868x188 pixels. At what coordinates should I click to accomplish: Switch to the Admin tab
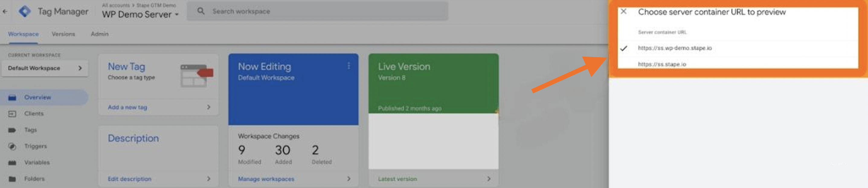(x=100, y=34)
